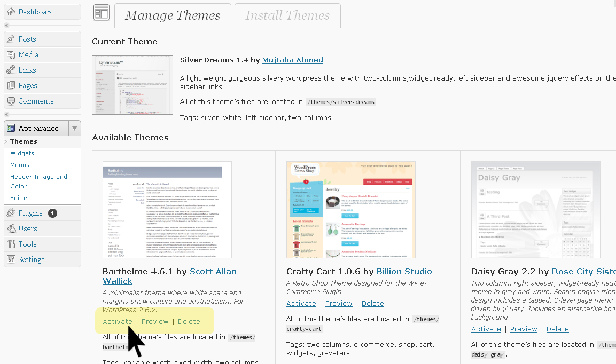Viewport: 616px width, 364px height.
Task: Open Widgets submenu under Appearance
Action: 22,153
